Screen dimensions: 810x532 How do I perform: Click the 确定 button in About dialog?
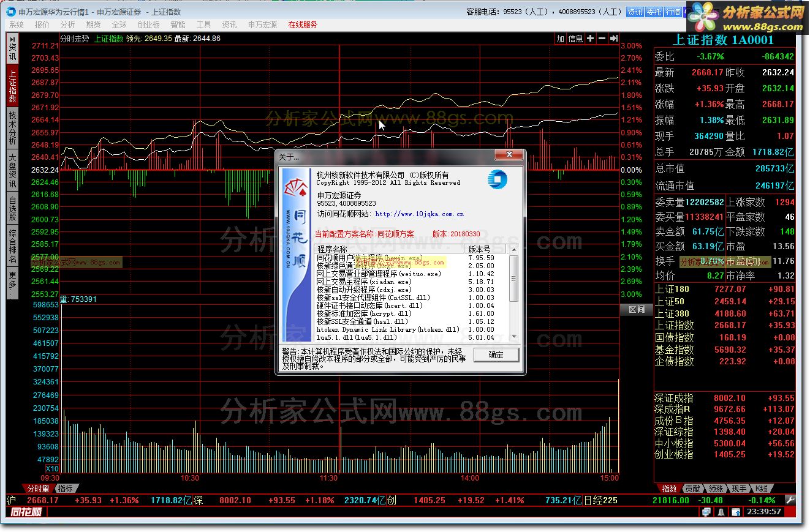[x=496, y=354]
